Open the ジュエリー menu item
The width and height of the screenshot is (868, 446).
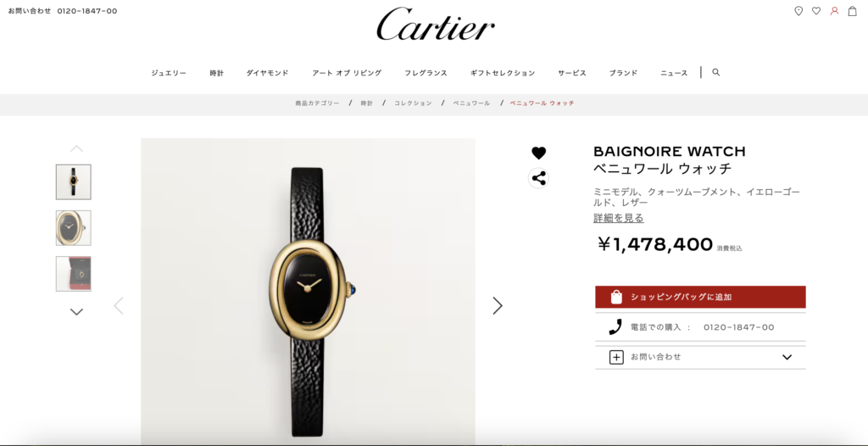click(x=169, y=73)
